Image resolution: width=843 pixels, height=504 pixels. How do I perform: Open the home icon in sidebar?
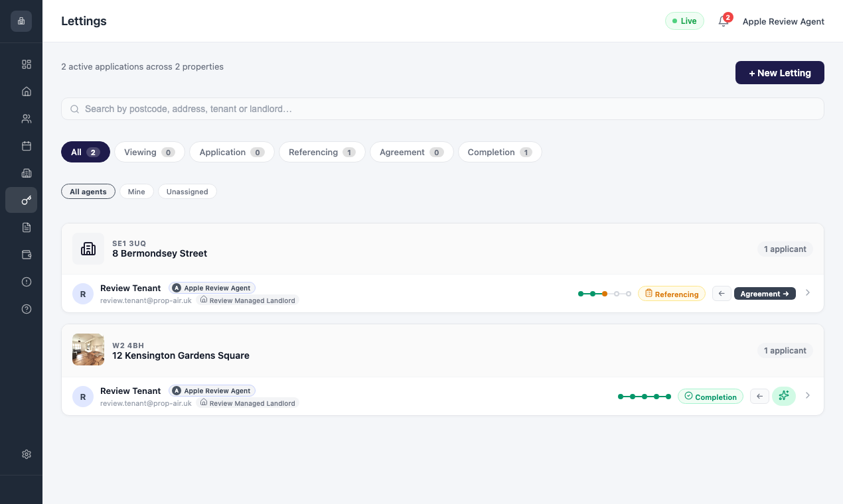pyautogui.click(x=27, y=92)
